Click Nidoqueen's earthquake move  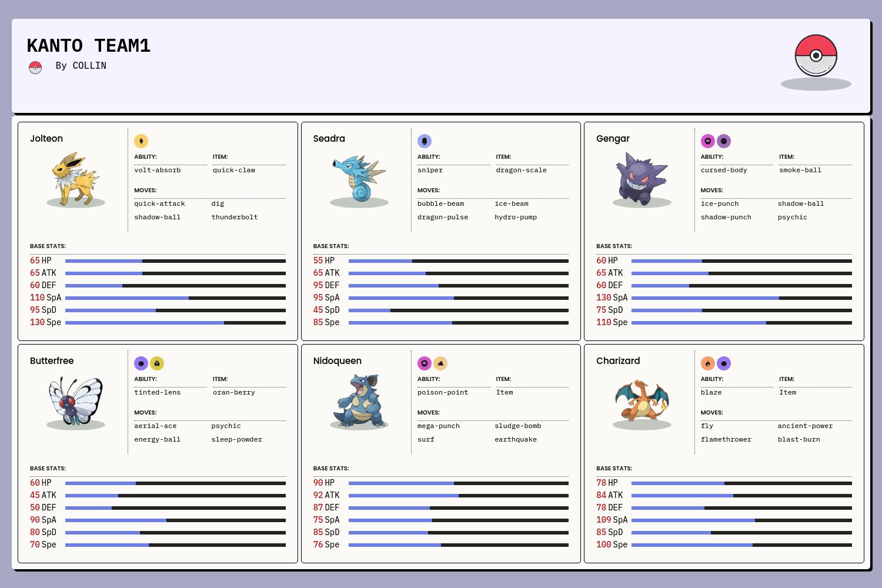(516, 439)
